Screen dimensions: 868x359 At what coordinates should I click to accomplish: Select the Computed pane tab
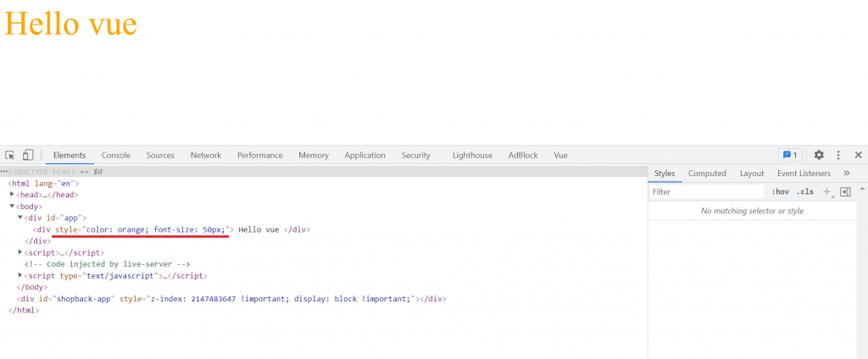[707, 173]
